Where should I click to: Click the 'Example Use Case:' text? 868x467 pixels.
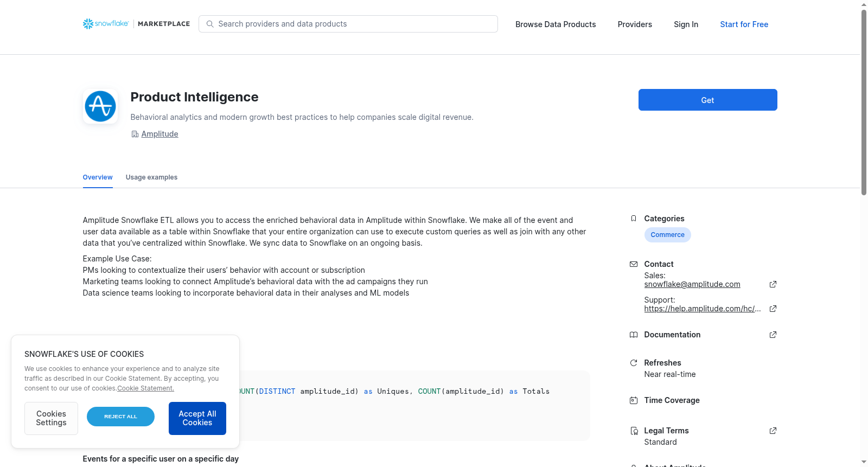pos(117,259)
